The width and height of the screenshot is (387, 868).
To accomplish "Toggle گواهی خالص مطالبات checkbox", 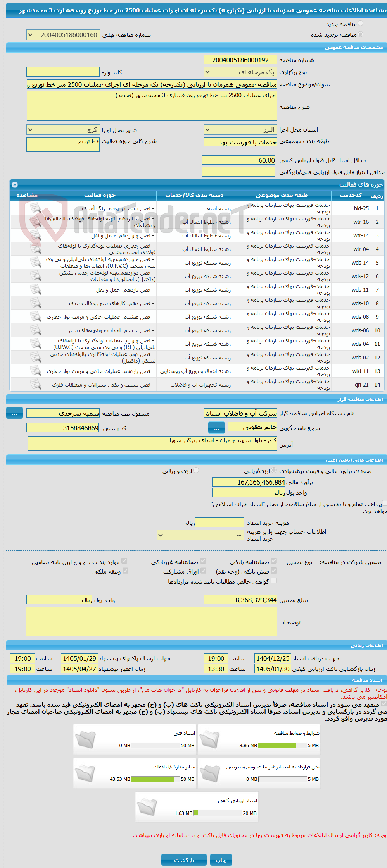I will (x=274, y=581).
